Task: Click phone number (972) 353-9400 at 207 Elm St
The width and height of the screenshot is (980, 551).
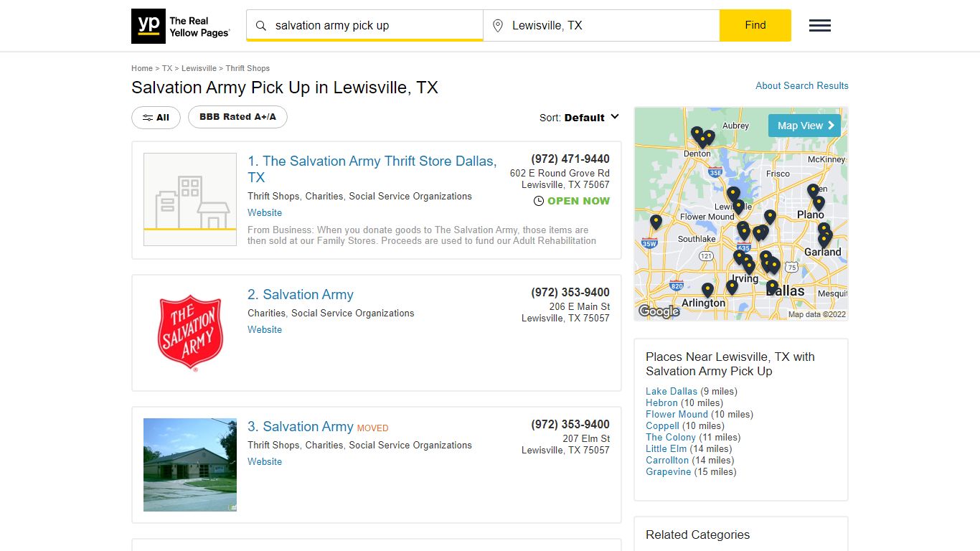Action: (570, 425)
